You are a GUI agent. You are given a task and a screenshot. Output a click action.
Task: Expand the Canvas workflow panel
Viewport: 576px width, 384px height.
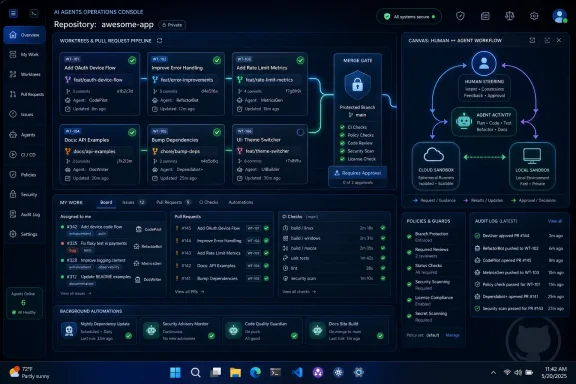[547, 40]
